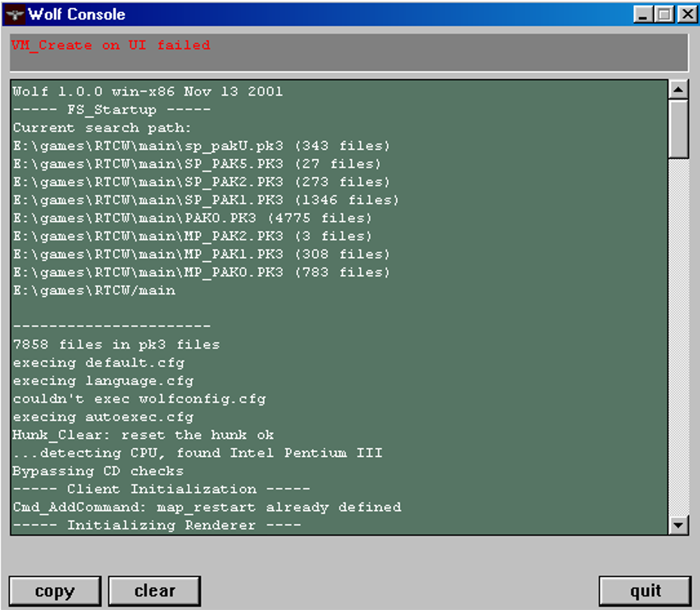The image size is (700, 610).
Task: Click the PAK0.PK3 (4775 files) line
Action: (x=192, y=218)
